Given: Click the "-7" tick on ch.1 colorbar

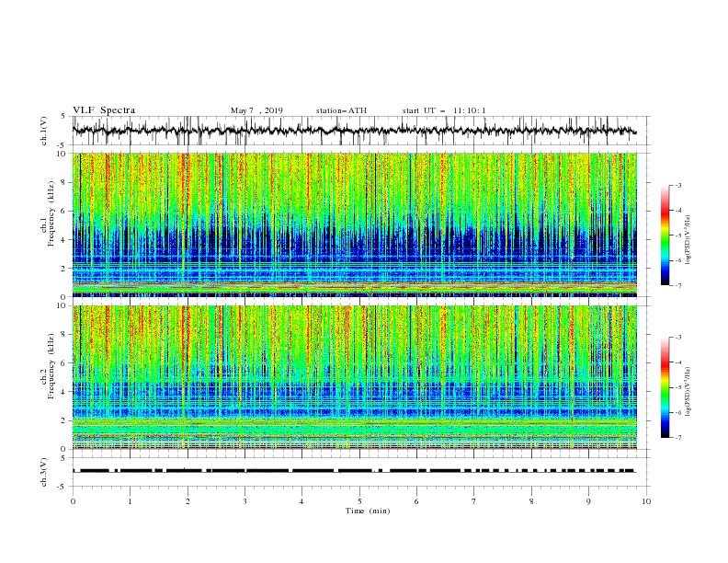Looking at the screenshot, I should click(x=677, y=285).
